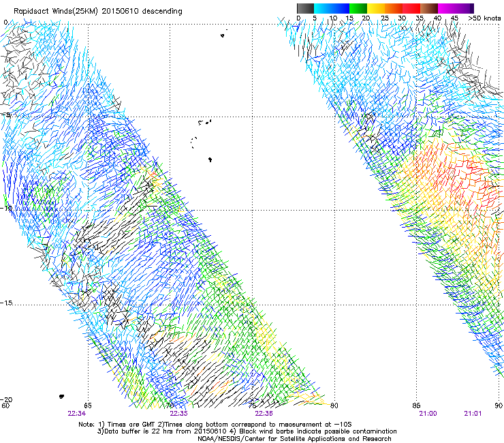Click the longitude axis label 80
This screenshot has width=504, height=443.
[x=334, y=406]
